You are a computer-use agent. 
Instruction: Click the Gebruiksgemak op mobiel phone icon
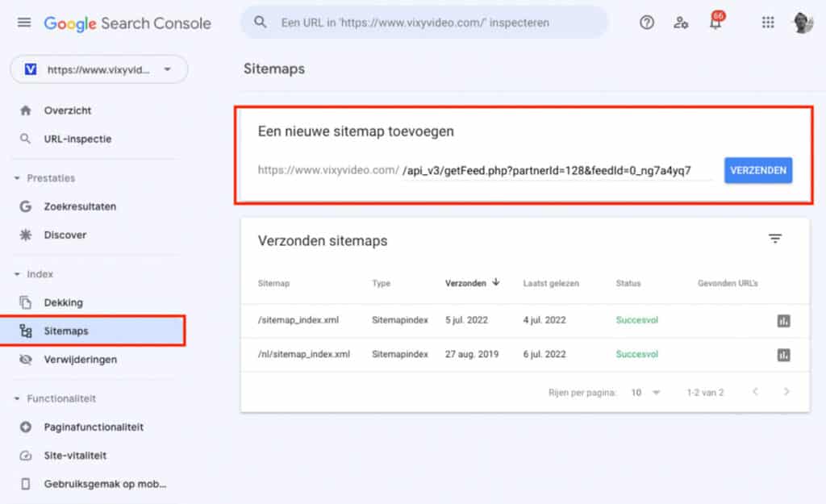click(25, 484)
